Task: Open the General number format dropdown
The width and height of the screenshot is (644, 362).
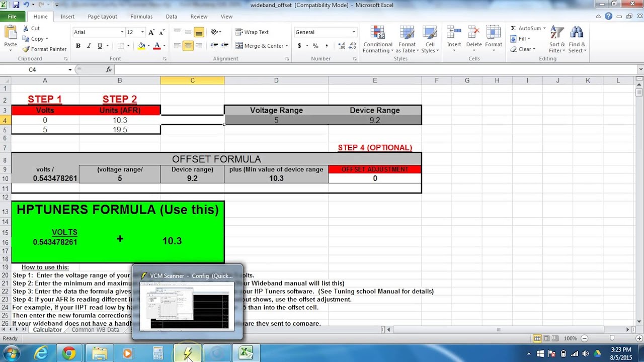Action: click(354, 32)
